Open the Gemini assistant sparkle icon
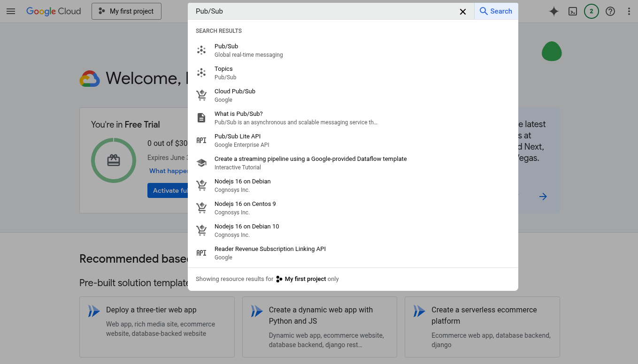Image resolution: width=638 pixels, height=364 pixels. click(554, 11)
